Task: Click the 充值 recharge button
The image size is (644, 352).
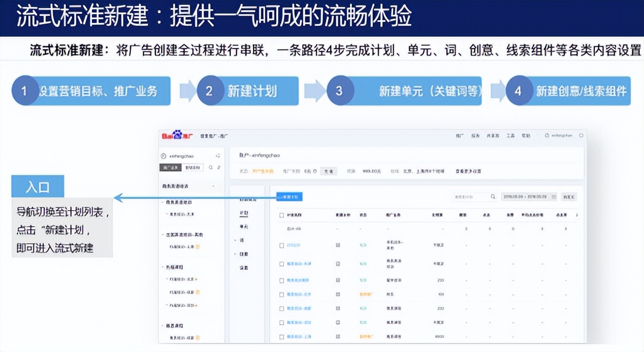Action: (x=329, y=171)
